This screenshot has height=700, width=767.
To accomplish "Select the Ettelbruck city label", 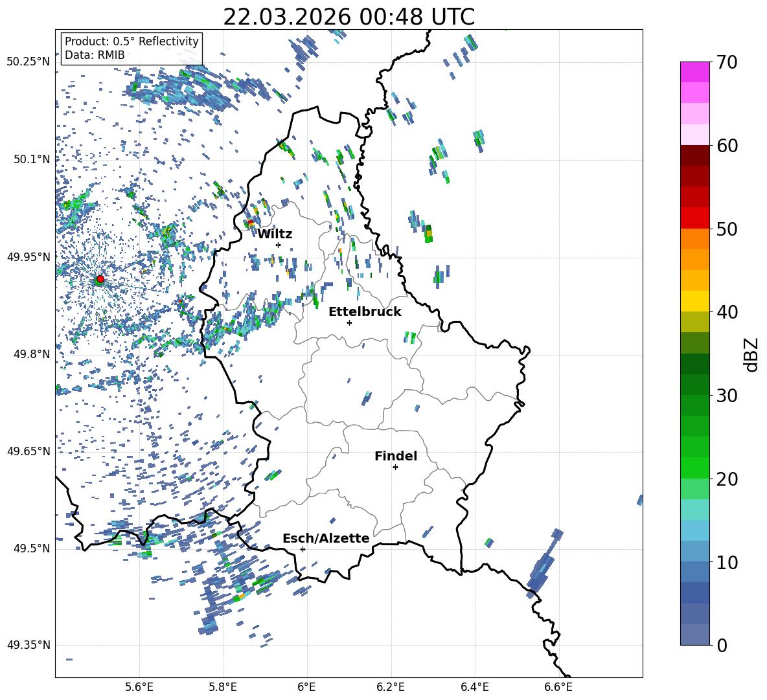I will (365, 311).
